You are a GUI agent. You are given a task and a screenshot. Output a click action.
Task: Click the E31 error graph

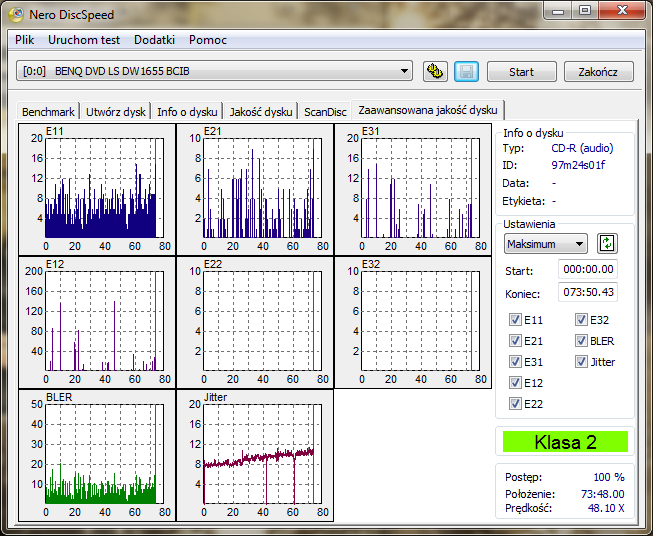click(x=413, y=189)
